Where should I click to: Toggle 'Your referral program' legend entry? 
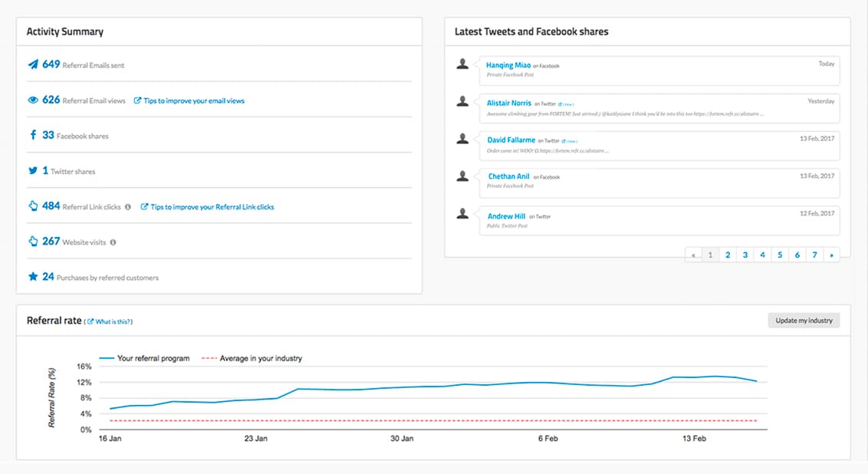point(146,358)
